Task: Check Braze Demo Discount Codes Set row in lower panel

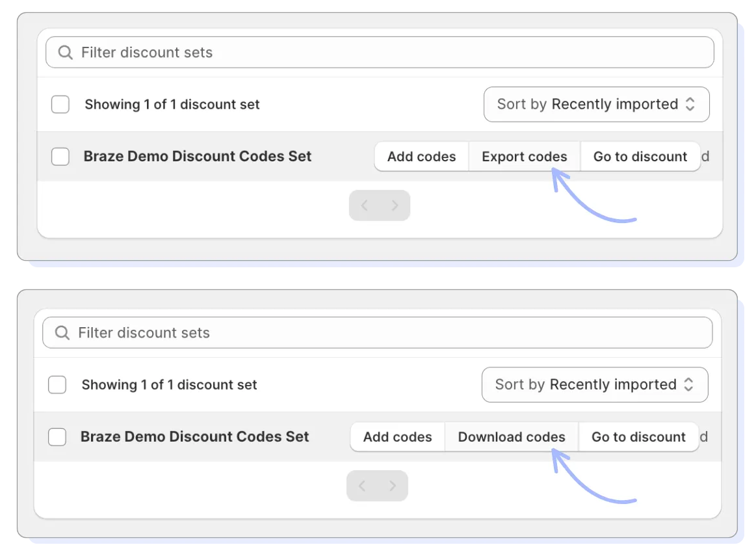Action: coord(57,436)
